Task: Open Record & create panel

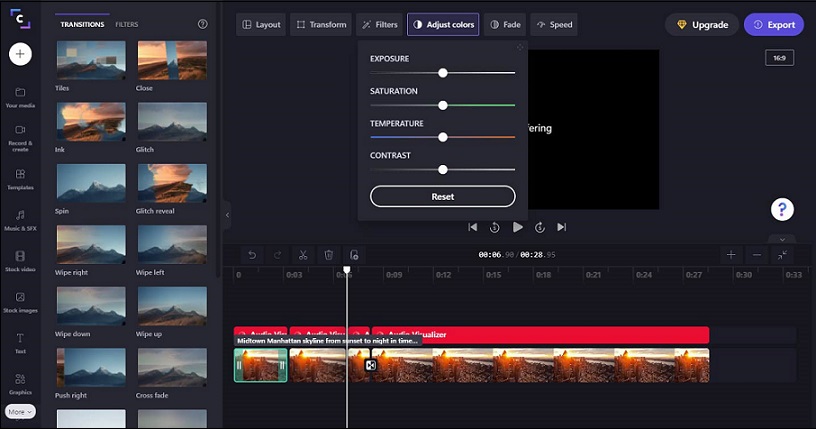Action: [20, 138]
